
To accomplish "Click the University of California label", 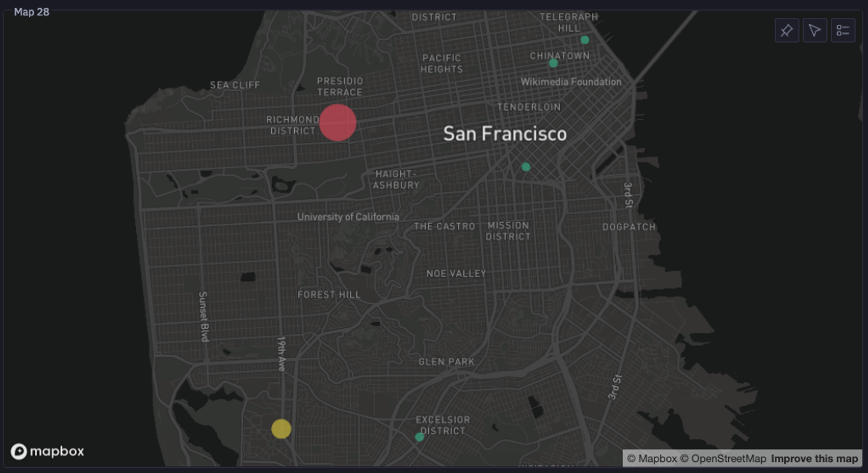I will point(348,217).
